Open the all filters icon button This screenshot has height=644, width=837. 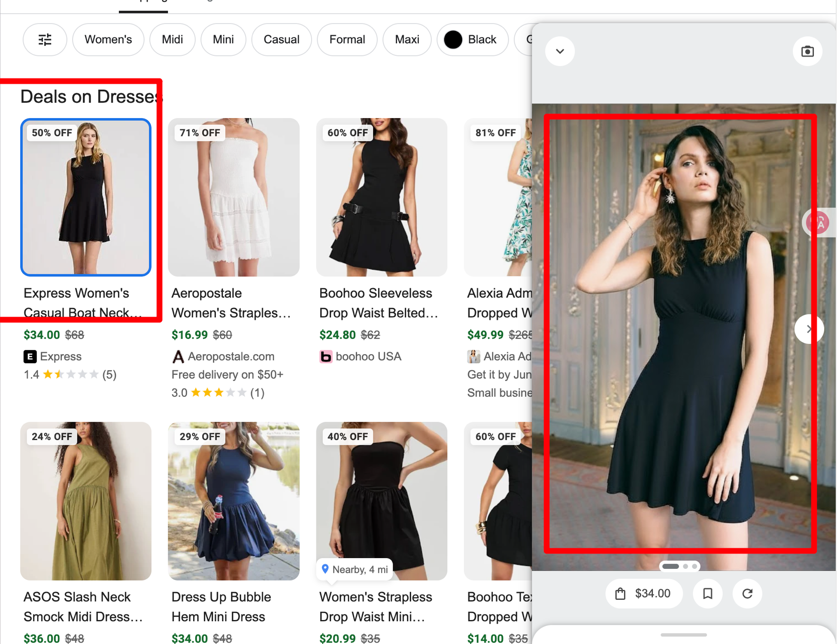pos(45,39)
